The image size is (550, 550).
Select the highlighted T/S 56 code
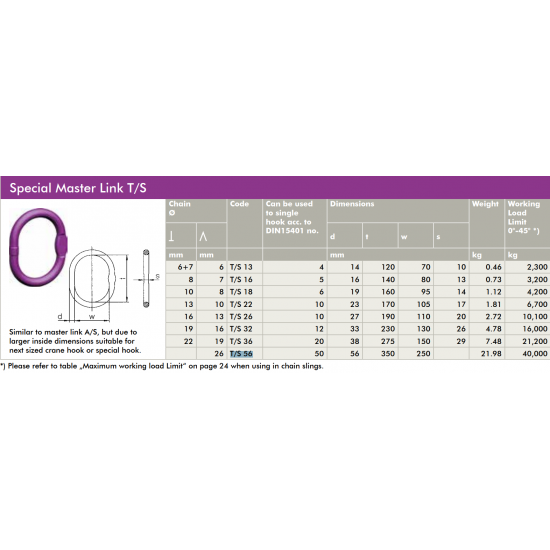pos(241,354)
